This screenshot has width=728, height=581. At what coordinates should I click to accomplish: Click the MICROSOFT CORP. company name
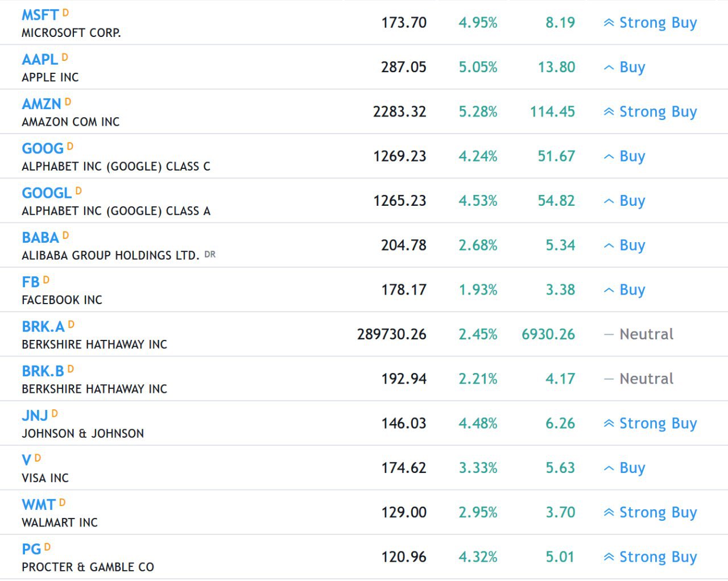coord(71,33)
